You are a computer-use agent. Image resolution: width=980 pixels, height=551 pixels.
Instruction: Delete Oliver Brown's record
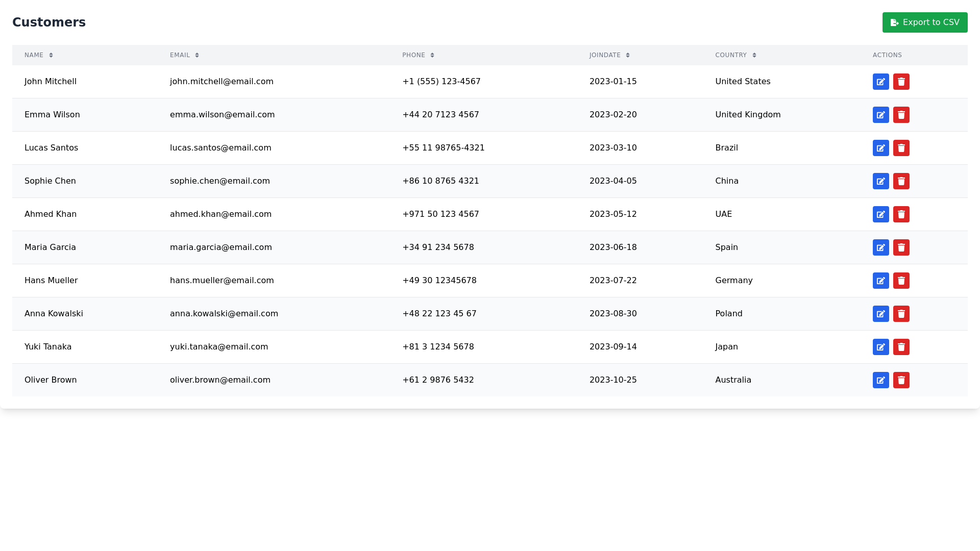[x=901, y=380]
